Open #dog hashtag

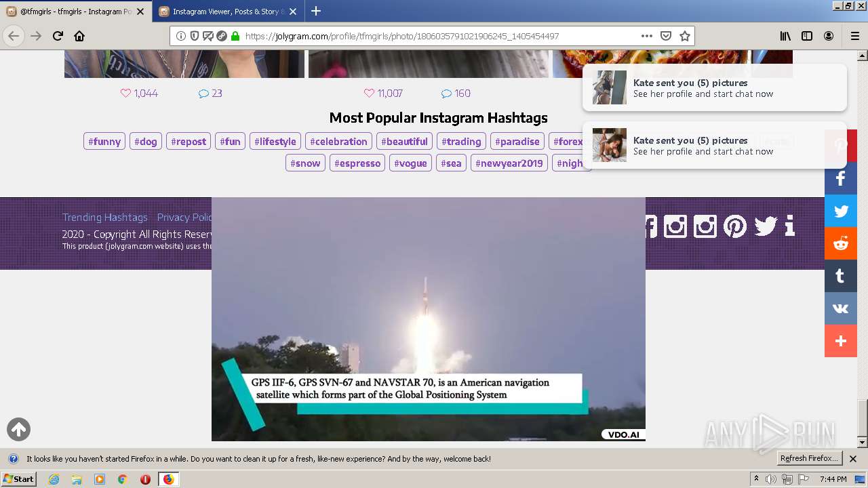pyautogui.click(x=146, y=142)
